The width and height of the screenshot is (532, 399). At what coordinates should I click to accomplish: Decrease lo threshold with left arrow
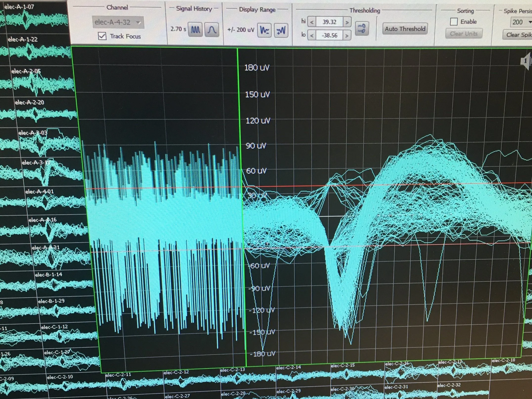[x=312, y=36]
